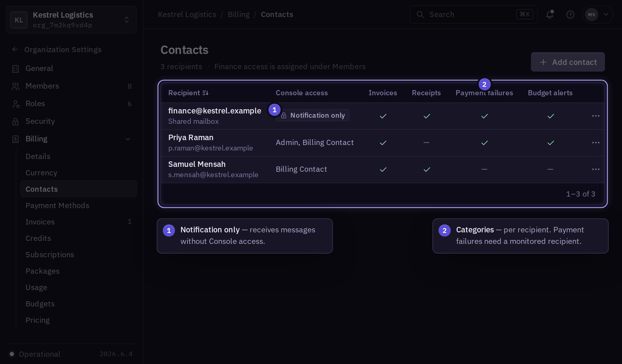Open Budgets in sidebar

pos(78,304)
